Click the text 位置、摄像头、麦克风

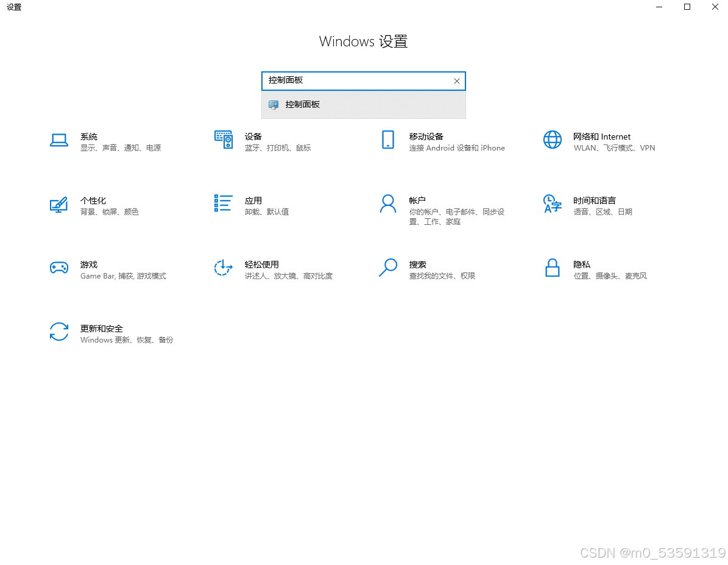pyautogui.click(x=610, y=276)
